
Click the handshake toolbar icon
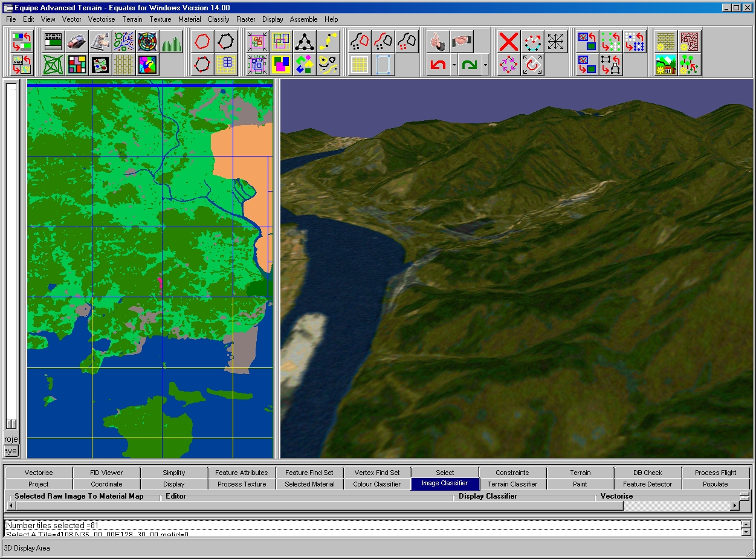[x=461, y=42]
